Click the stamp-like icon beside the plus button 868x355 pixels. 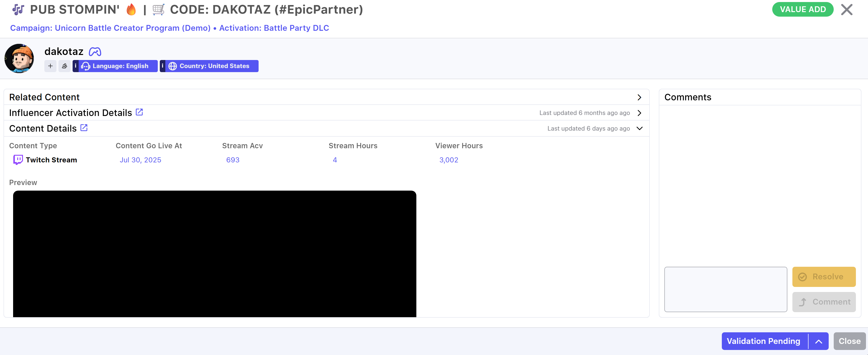[x=64, y=66]
